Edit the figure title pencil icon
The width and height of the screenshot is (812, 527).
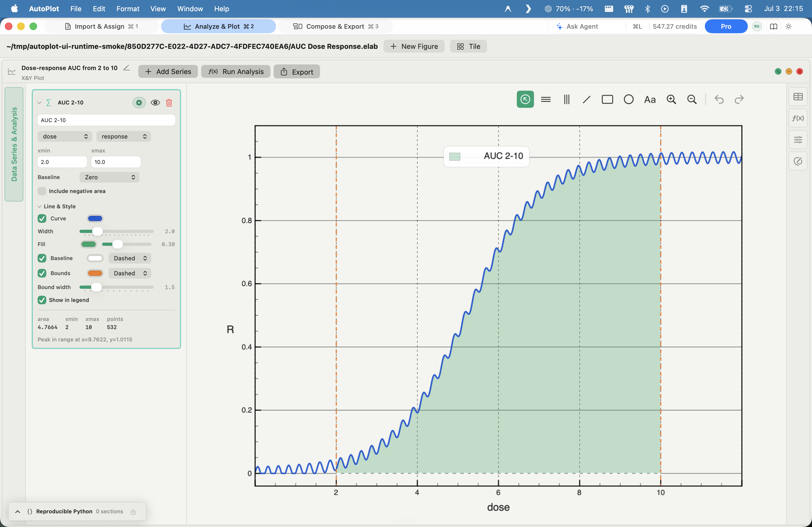tap(126, 68)
